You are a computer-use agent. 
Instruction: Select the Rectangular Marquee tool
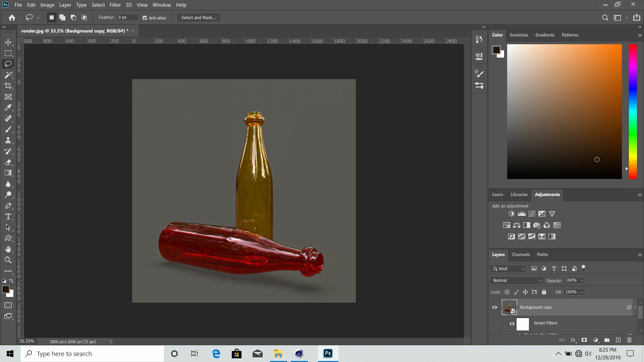[x=8, y=53]
